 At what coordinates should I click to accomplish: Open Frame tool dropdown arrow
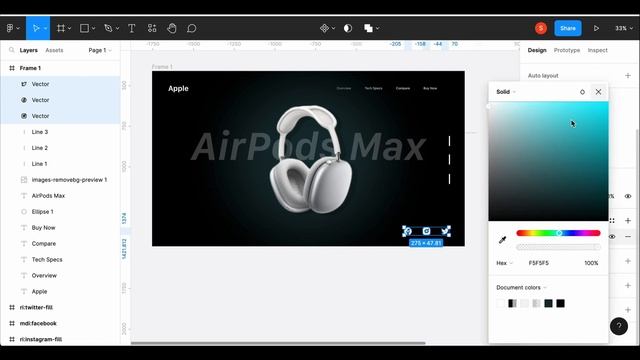[x=69, y=29]
